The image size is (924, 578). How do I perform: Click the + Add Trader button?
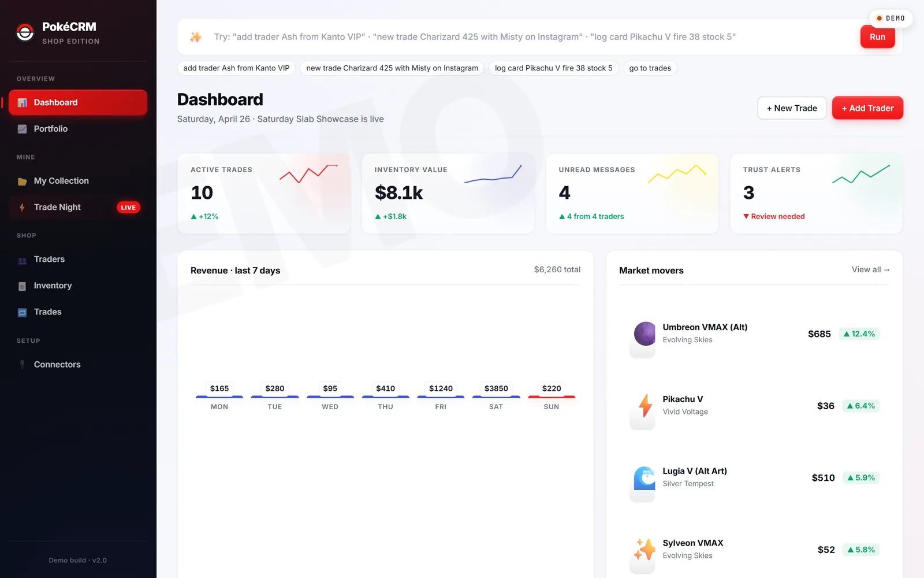click(867, 108)
